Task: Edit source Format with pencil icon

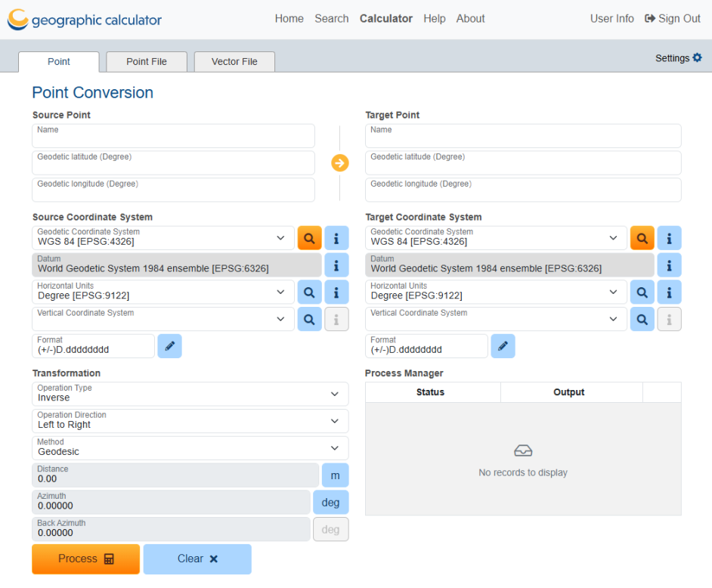Action: pos(170,346)
